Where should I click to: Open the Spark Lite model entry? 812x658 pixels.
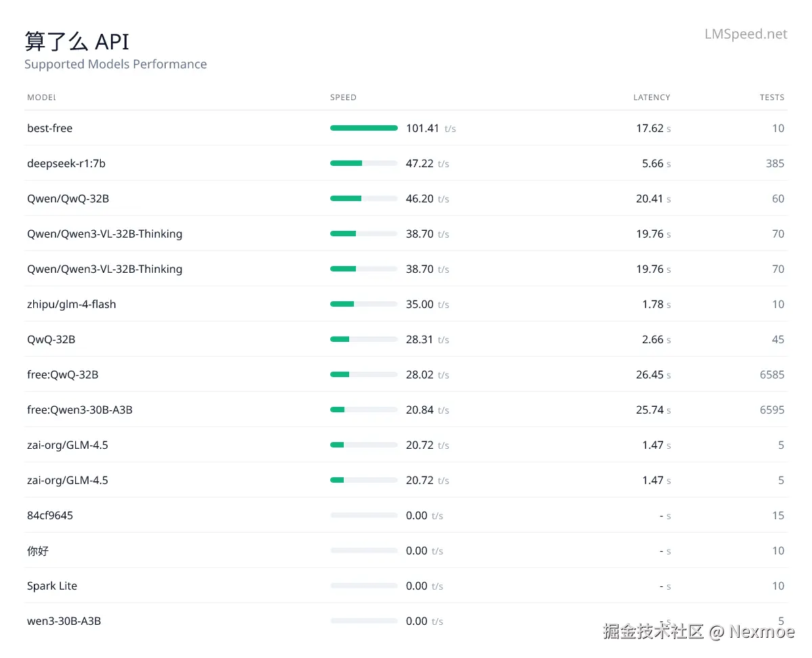click(x=52, y=586)
